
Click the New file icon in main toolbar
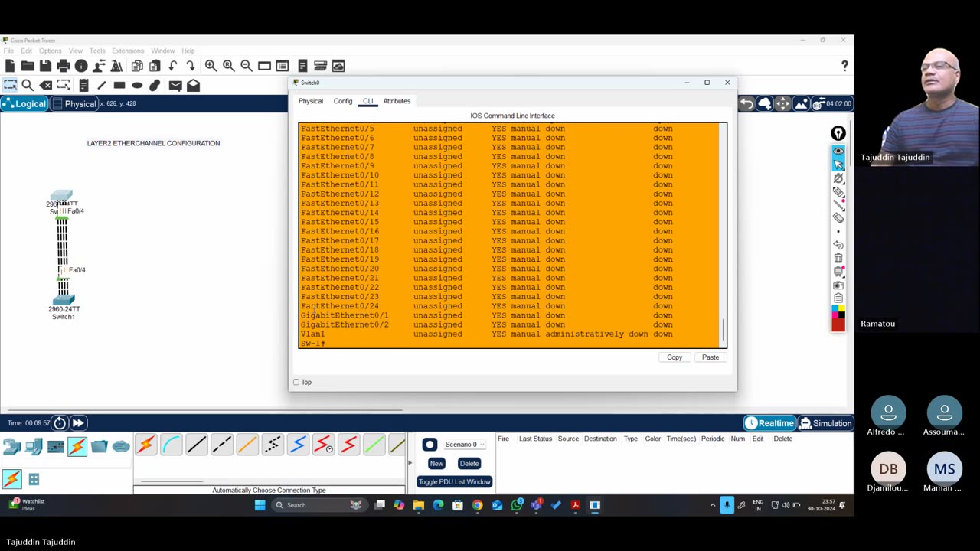pyautogui.click(x=10, y=66)
